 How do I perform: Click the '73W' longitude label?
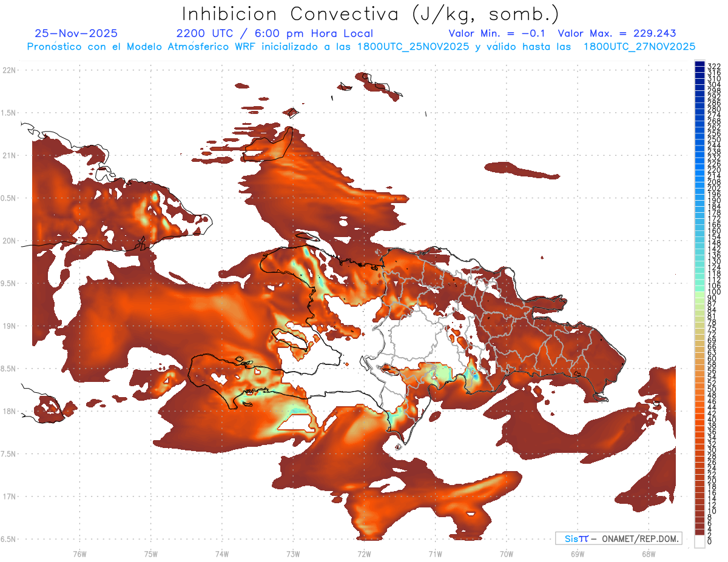[x=293, y=554]
